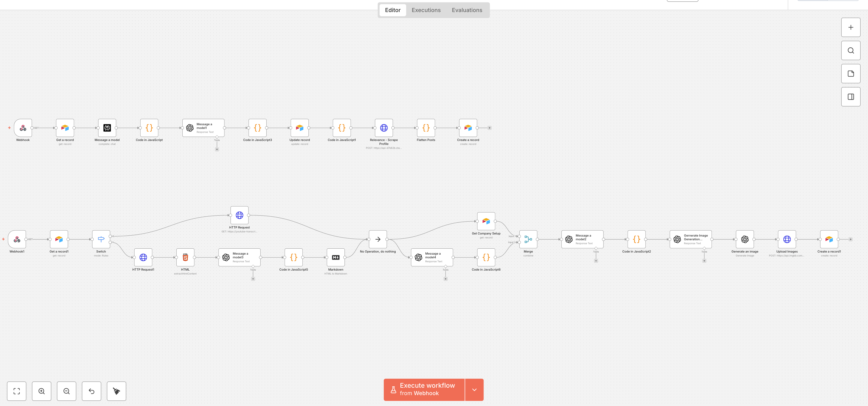Select the Flatten Posts code node
This screenshot has height=406, width=868.
[426, 128]
